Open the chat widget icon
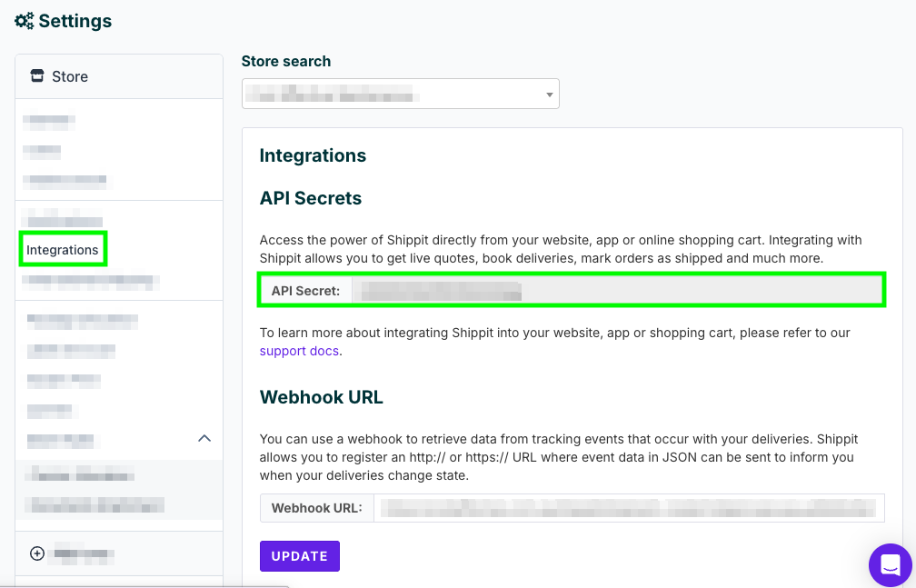Image resolution: width=916 pixels, height=588 pixels. click(x=891, y=565)
